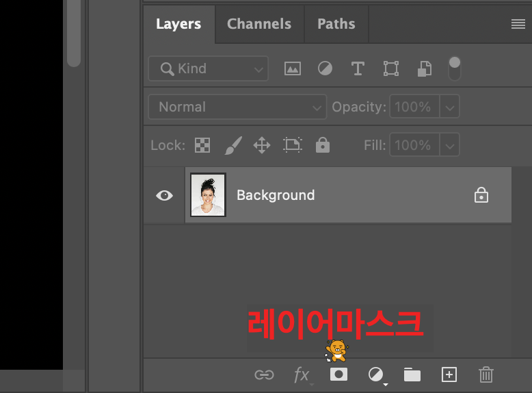The width and height of the screenshot is (532, 393).
Task: Filter layers by shape layers icon
Action: tap(391, 68)
